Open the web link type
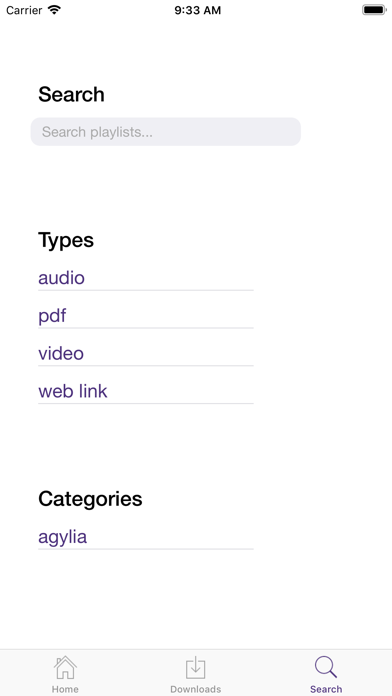 (73, 391)
